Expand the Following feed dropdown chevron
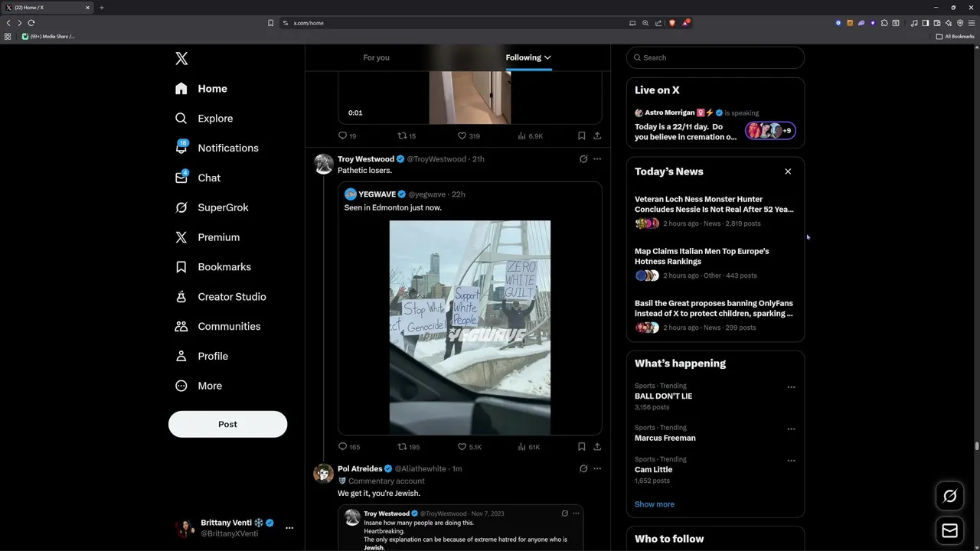 (547, 57)
